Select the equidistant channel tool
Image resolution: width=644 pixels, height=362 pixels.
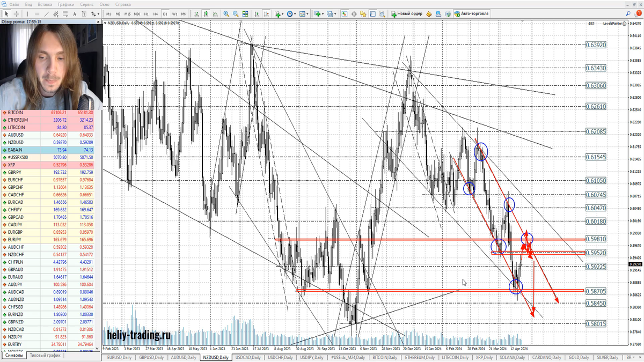(x=56, y=13)
